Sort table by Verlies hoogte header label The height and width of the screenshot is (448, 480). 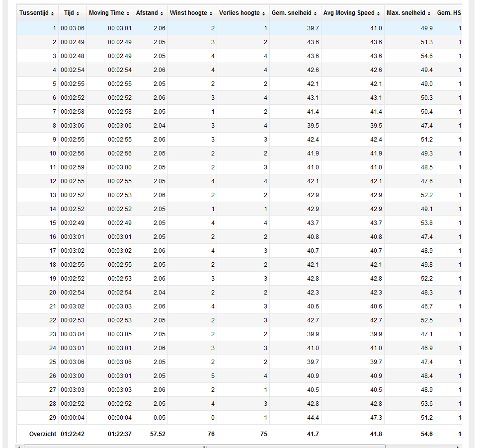pos(240,13)
